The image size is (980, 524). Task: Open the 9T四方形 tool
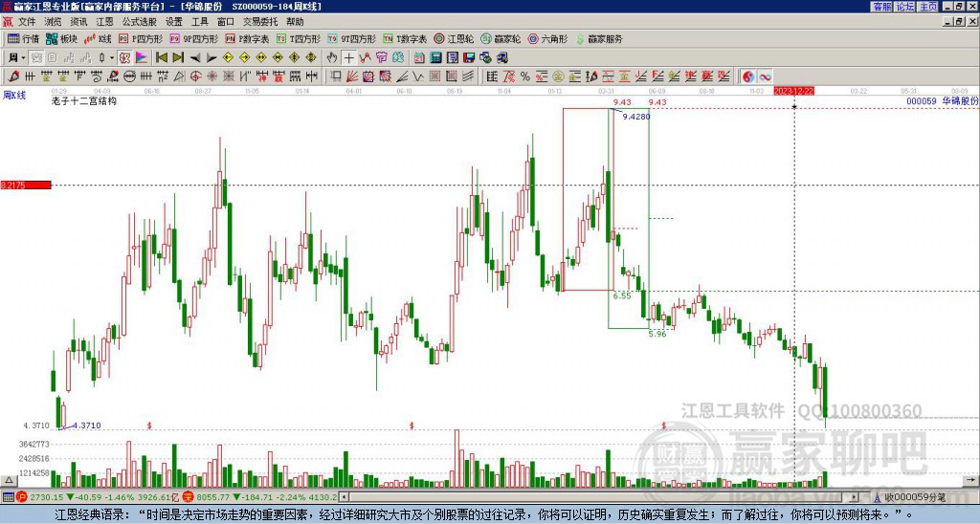click(351, 38)
